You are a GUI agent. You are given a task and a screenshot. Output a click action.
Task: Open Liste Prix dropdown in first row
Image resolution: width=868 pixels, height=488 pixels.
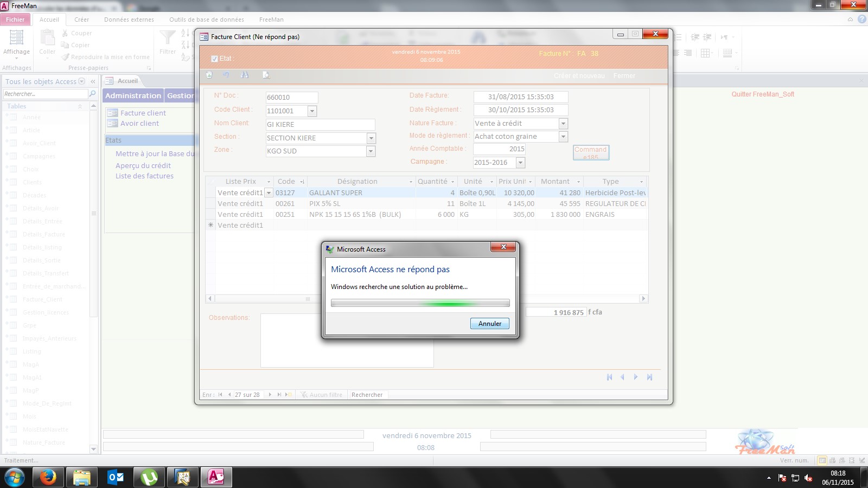pyautogui.click(x=269, y=193)
